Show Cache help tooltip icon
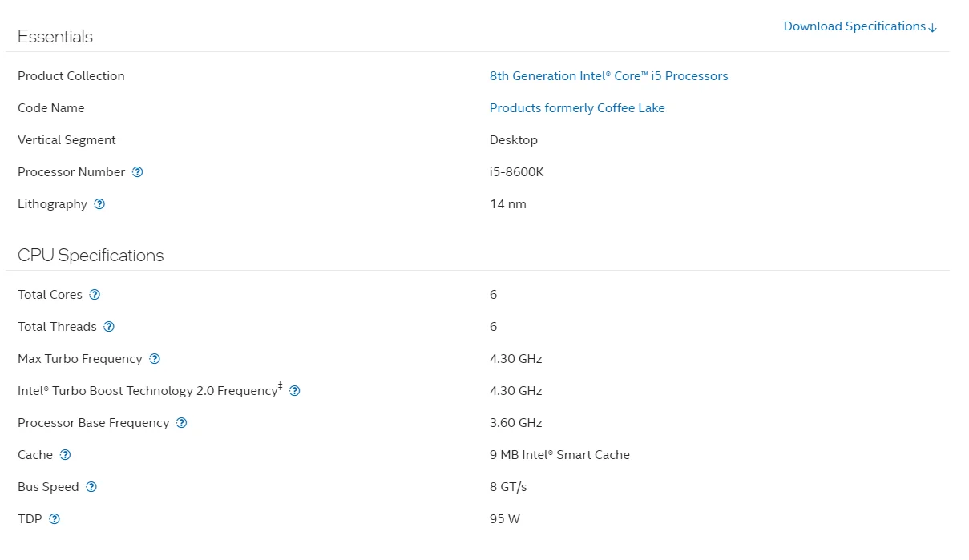 (x=65, y=455)
